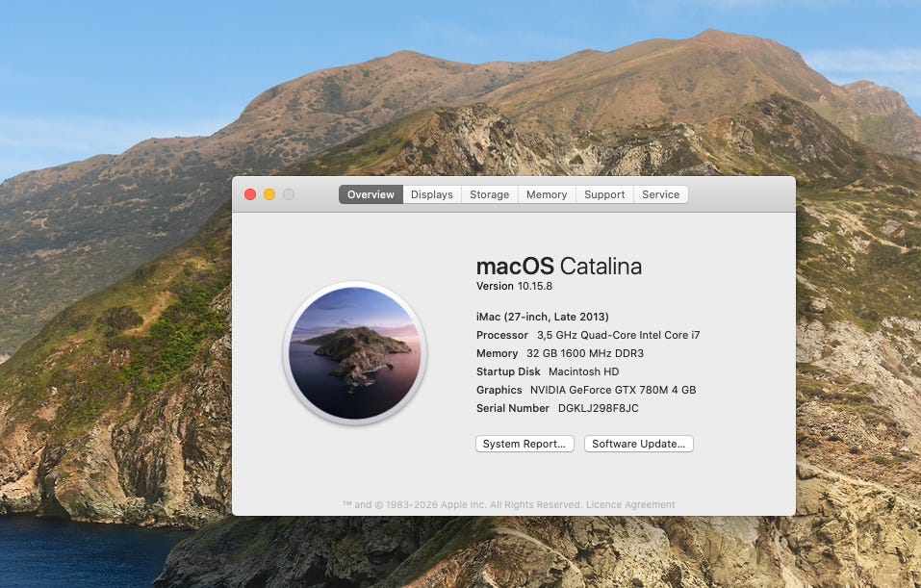Click the iMac (27-inch, Late 2013) text
Image resolution: width=921 pixels, height=588 pixels.
coord(542,317)
